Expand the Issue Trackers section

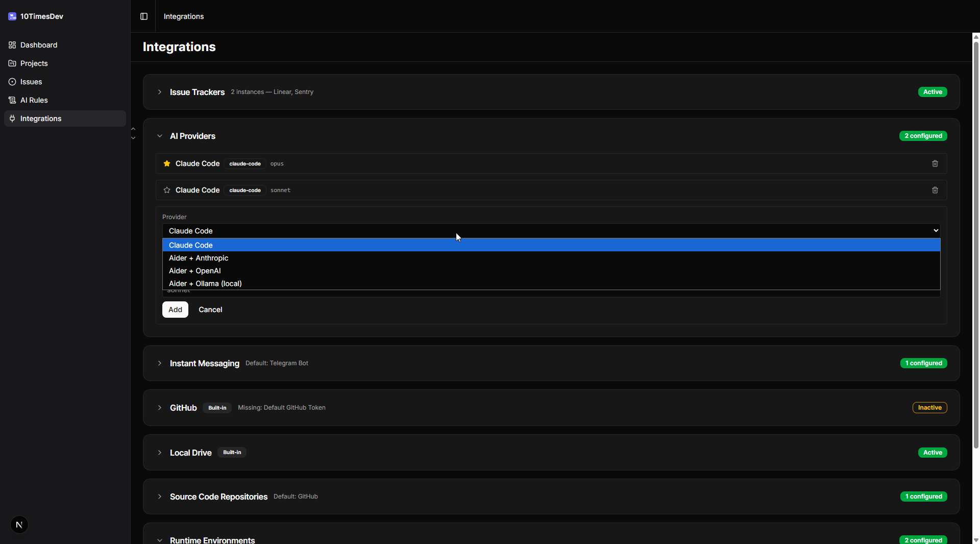(x=160, y=92)
